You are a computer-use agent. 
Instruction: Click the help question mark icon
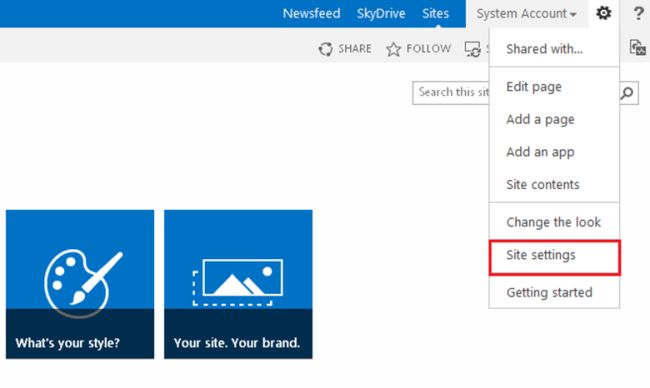[x=638, y=13]
